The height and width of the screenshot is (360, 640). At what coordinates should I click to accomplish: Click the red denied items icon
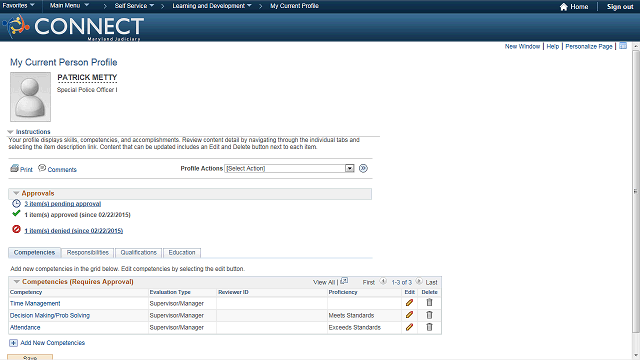16,229
